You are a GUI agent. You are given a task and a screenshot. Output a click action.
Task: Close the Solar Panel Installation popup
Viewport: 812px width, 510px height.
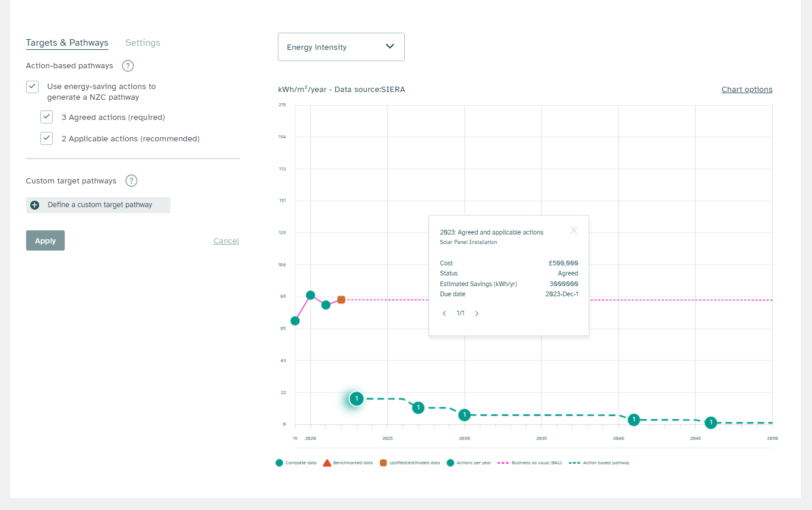pyautogui.click(x=573, y=230)
